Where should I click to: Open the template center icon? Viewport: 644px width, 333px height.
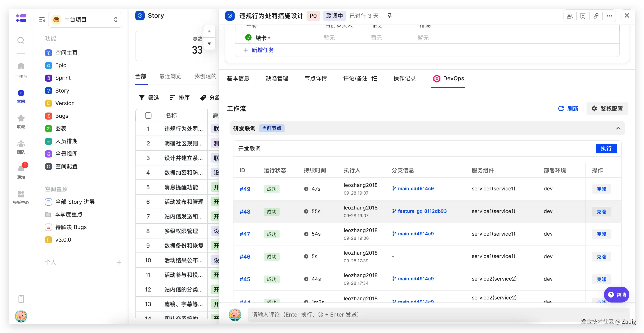point(21,194)
